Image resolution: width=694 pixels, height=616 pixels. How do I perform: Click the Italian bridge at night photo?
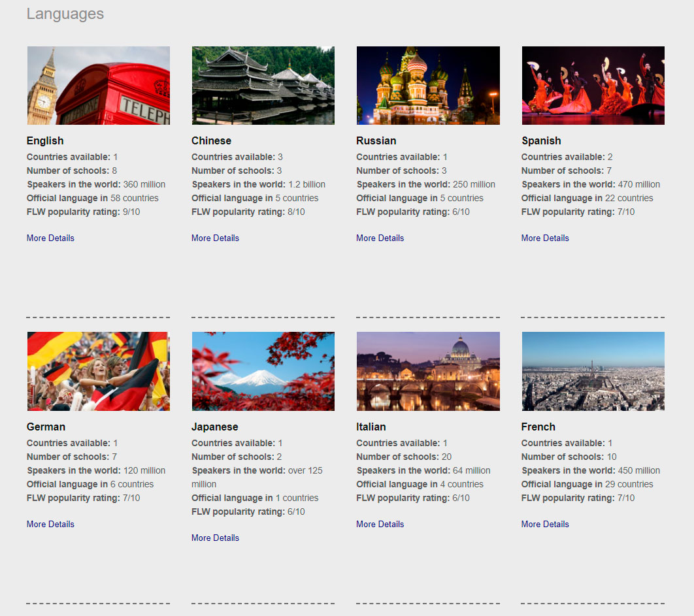click(x=428, y=371)
